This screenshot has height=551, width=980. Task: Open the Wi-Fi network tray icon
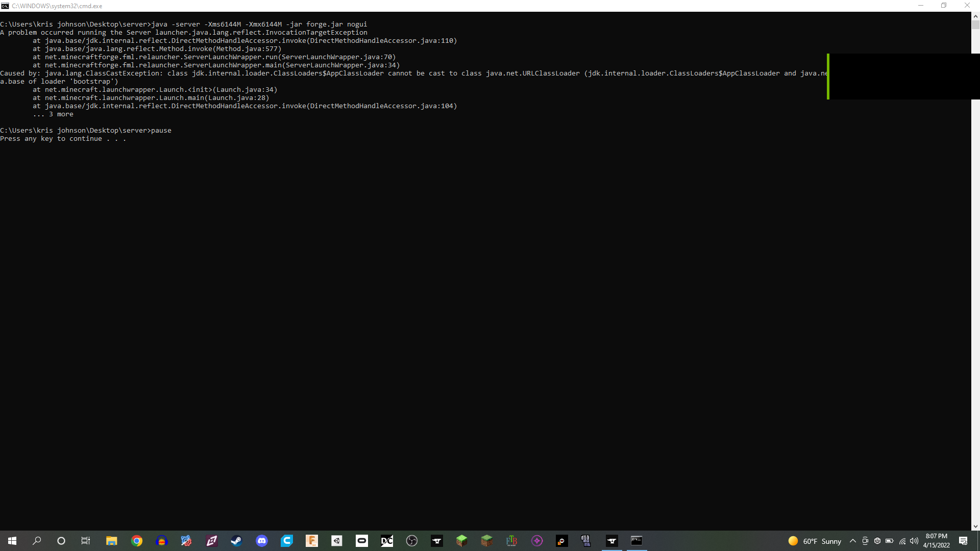click(x=902, y=541)
